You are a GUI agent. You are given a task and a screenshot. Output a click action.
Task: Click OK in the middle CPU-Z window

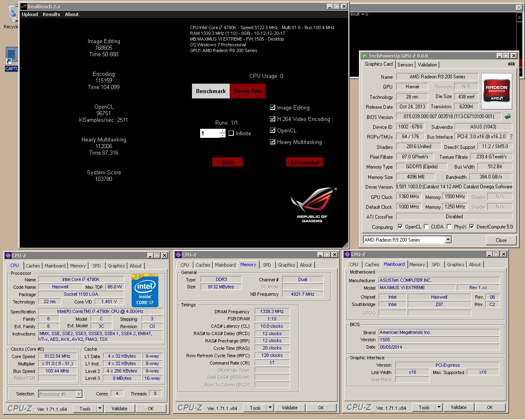(321, 408)
